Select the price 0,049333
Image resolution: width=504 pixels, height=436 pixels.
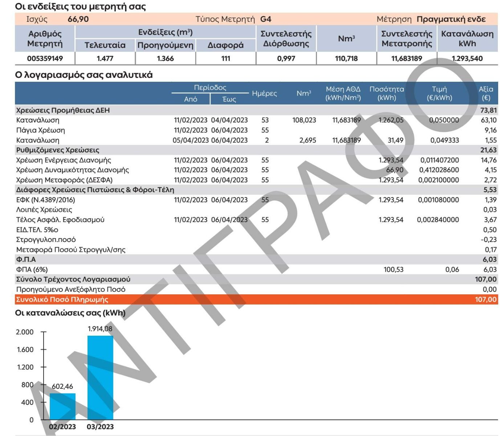(445, 140)
